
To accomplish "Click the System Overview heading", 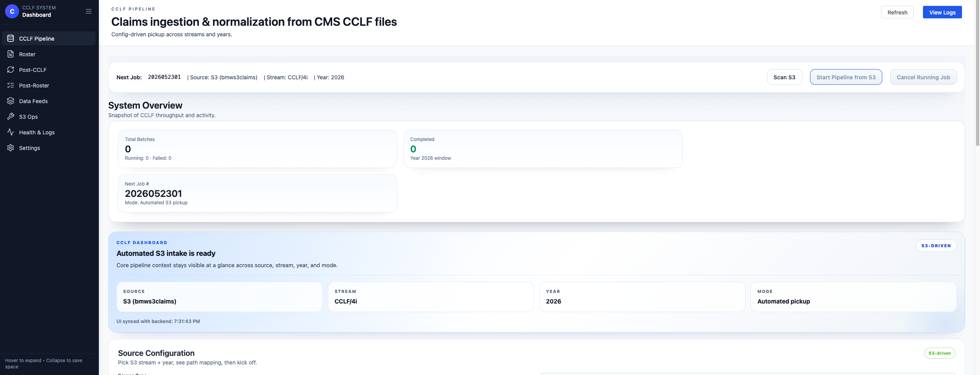I will point(145,105).
